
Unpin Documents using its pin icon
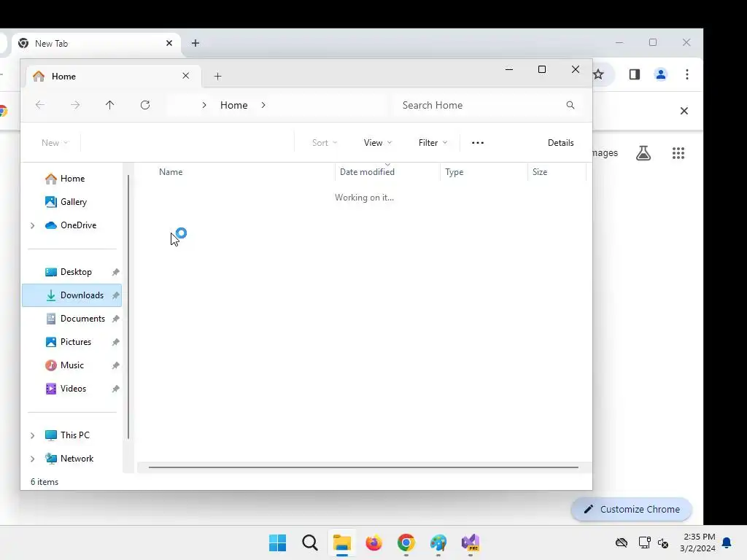(115, 319)
